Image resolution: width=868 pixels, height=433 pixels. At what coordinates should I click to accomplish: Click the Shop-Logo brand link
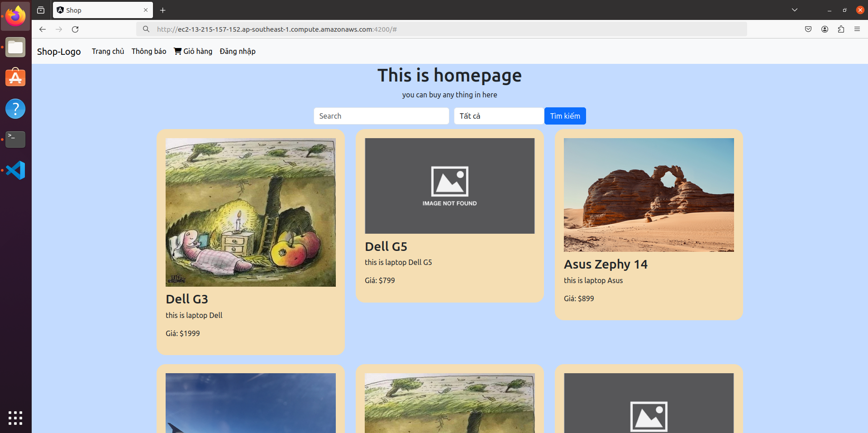coord(59,52)
